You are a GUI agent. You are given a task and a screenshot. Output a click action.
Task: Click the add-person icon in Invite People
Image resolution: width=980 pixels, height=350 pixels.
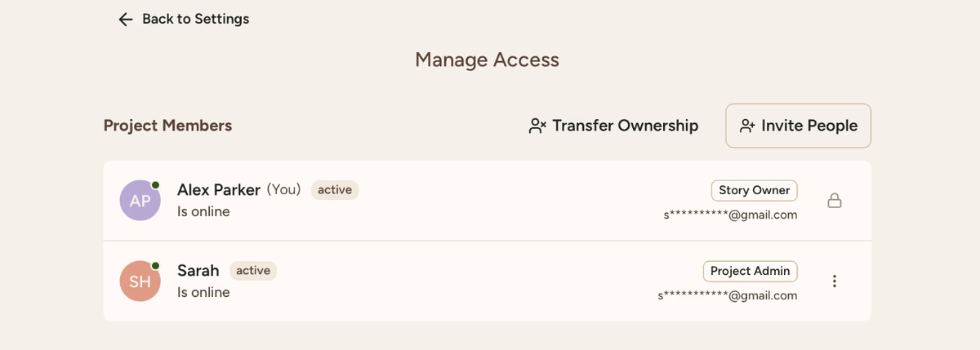pos(747,126)
